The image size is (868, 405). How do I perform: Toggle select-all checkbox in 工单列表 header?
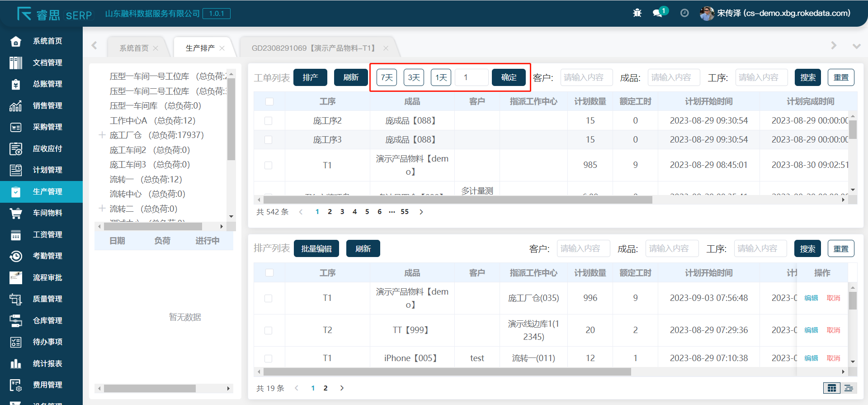point(269,101)
